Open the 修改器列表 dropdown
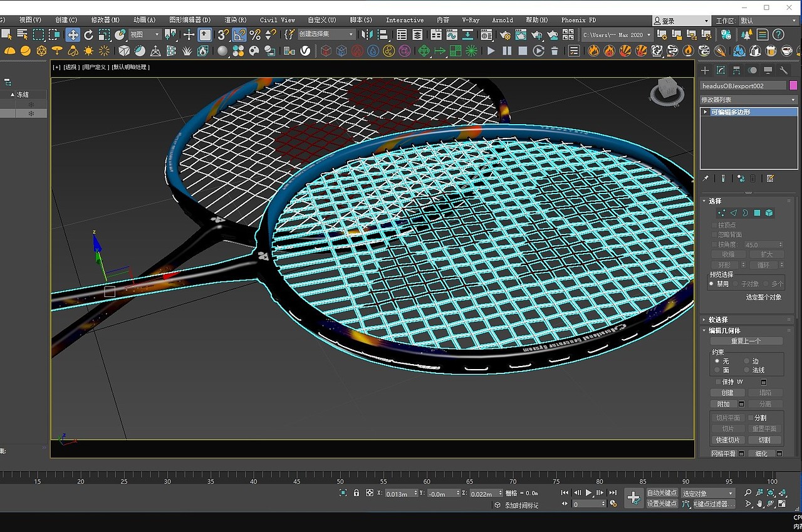Screen dimensions: 802x532 (x=748, y=100)
